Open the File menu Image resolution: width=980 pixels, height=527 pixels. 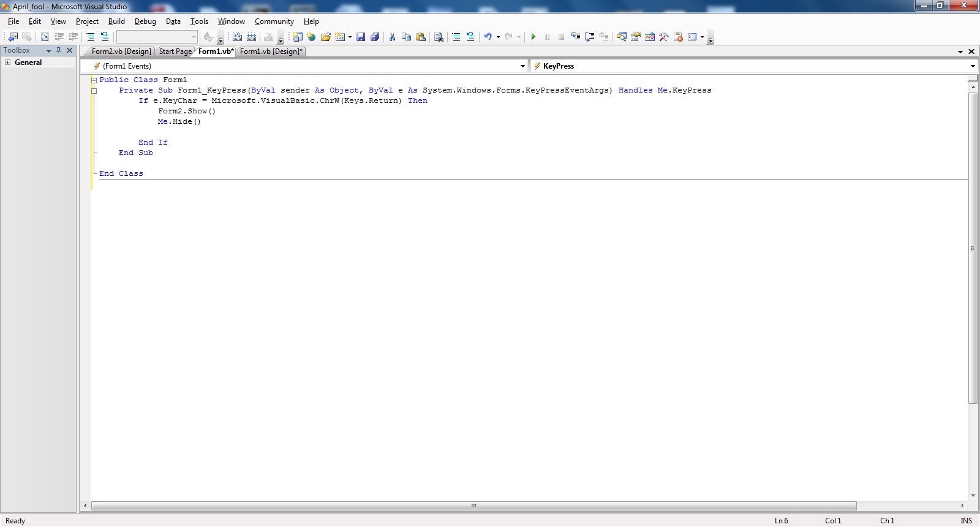13,21
